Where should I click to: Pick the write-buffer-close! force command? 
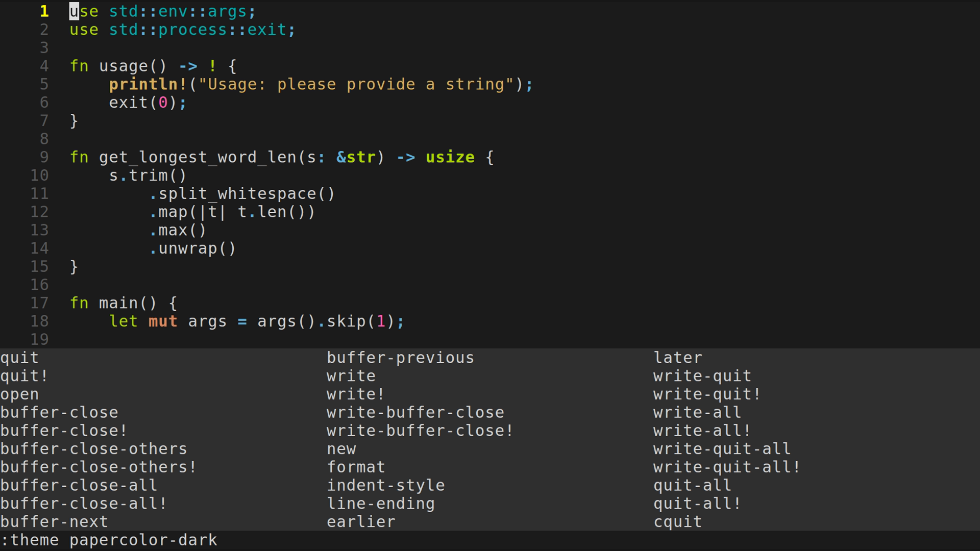click(x=420, y=431)
